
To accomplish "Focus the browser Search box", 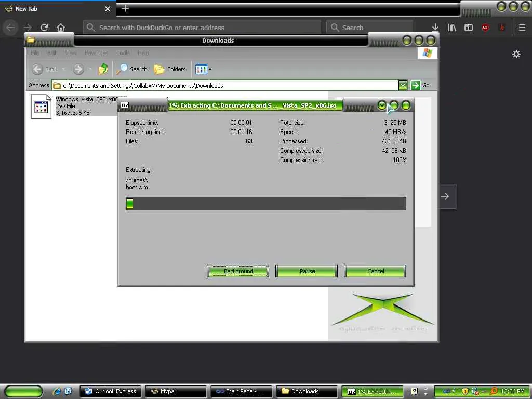I will tap(369, 28).
